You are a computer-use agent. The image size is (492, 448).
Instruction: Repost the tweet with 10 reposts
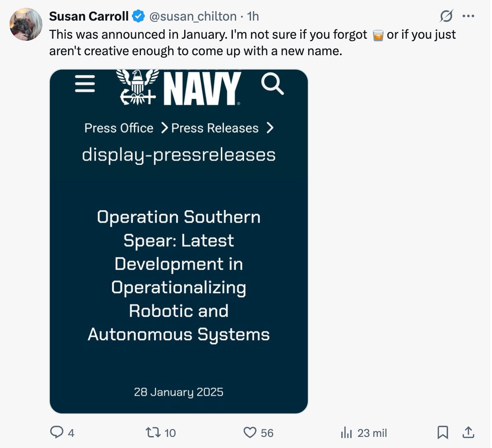pos(153,432)
